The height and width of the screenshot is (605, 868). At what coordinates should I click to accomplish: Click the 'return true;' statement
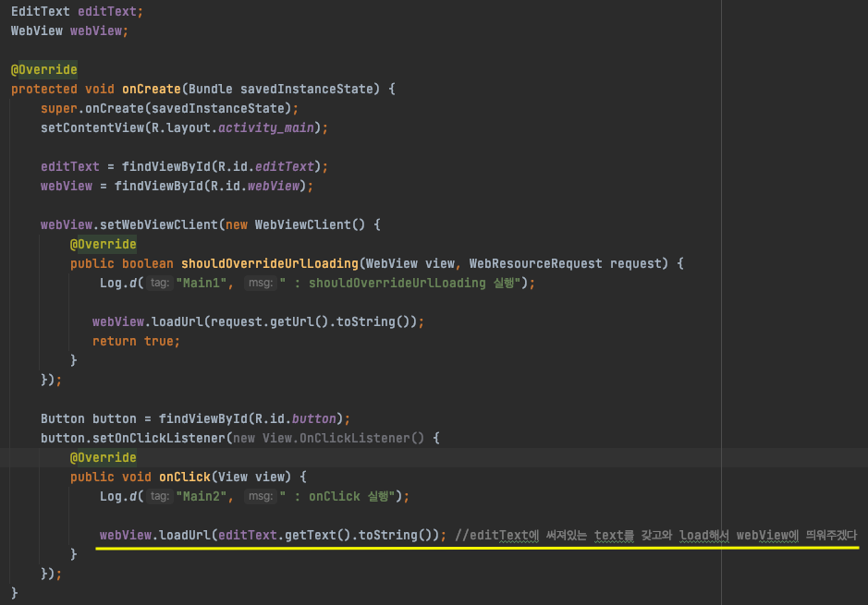coord(136,341)
